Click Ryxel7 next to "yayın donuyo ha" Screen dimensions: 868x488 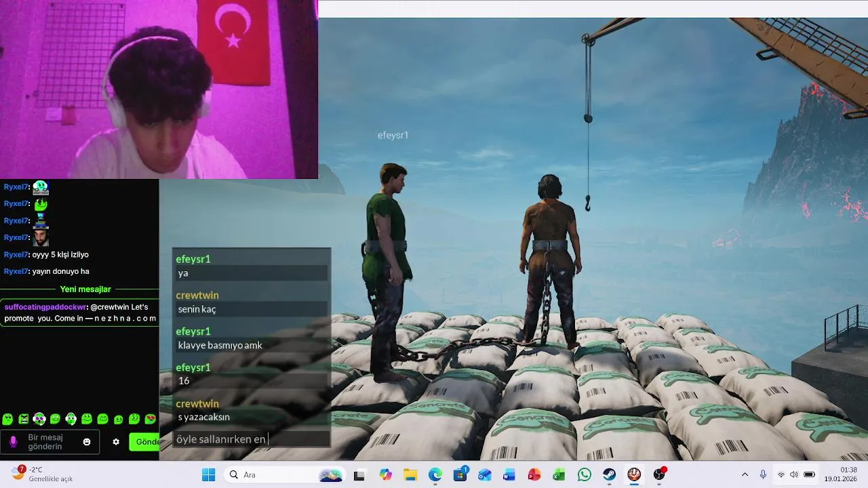tap(16, 271)
